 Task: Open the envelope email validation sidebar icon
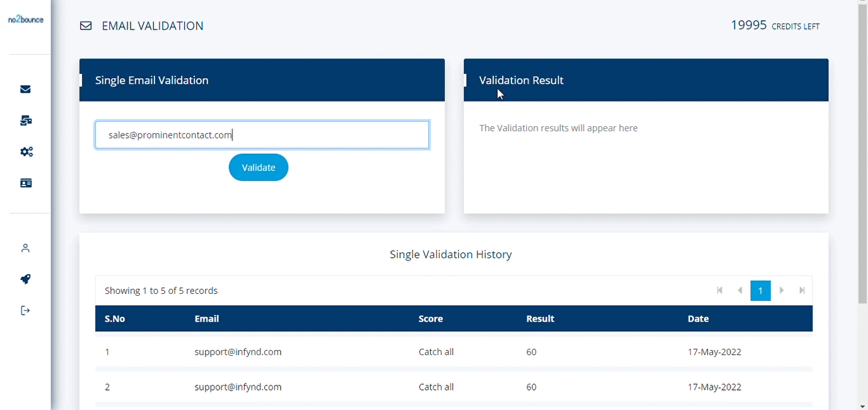(26, 89)
